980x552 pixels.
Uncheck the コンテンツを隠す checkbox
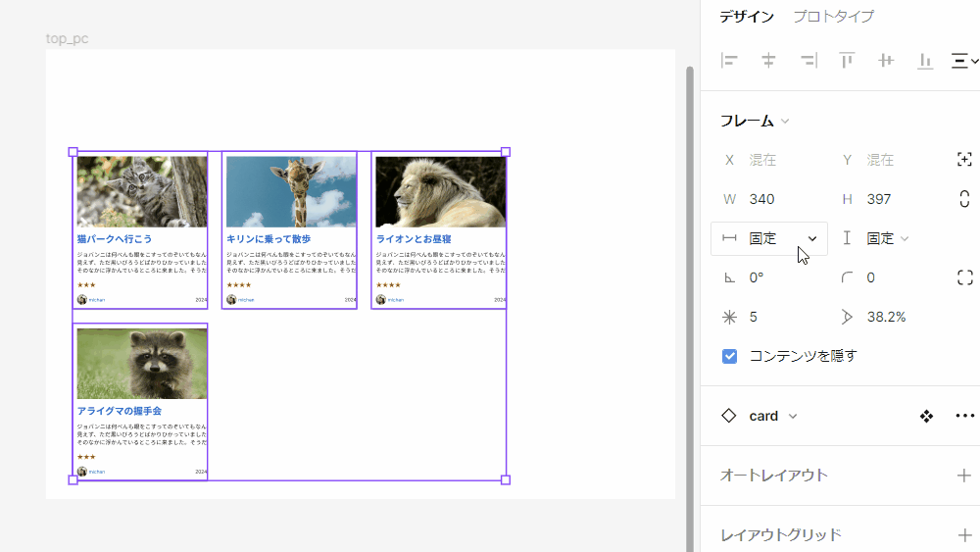729,356
